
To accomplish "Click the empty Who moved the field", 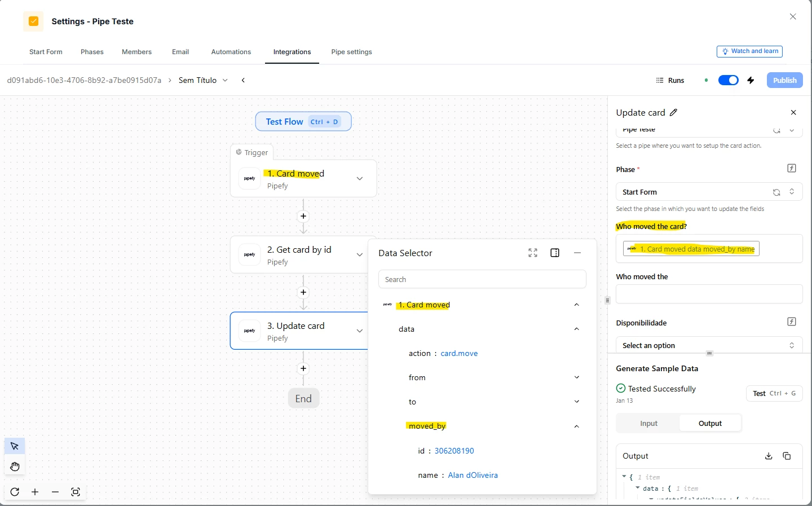I will [709, 294].
